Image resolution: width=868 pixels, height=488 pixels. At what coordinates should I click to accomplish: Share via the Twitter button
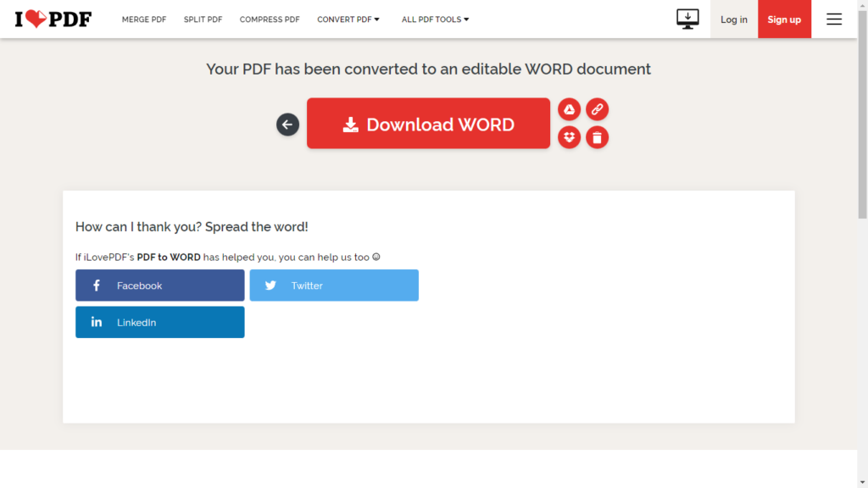[333, 286]
